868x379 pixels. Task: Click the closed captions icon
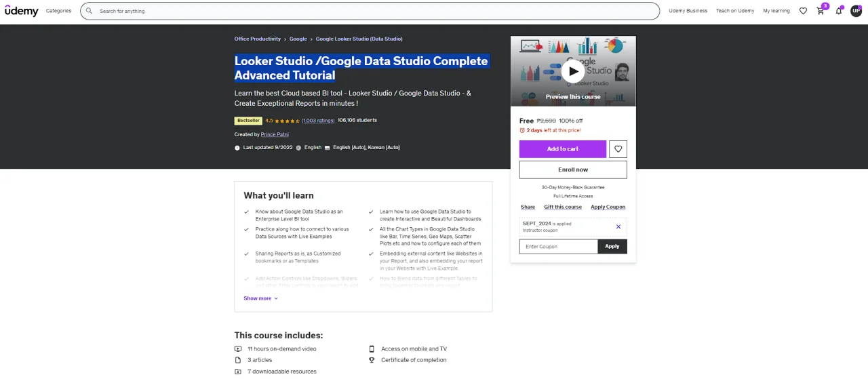point(327,147)
